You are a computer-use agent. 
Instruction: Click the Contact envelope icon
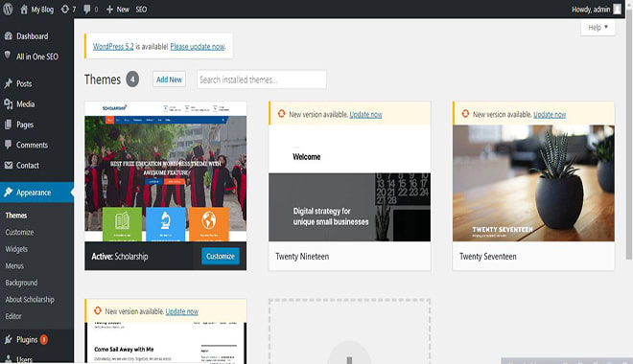[8, 166]
